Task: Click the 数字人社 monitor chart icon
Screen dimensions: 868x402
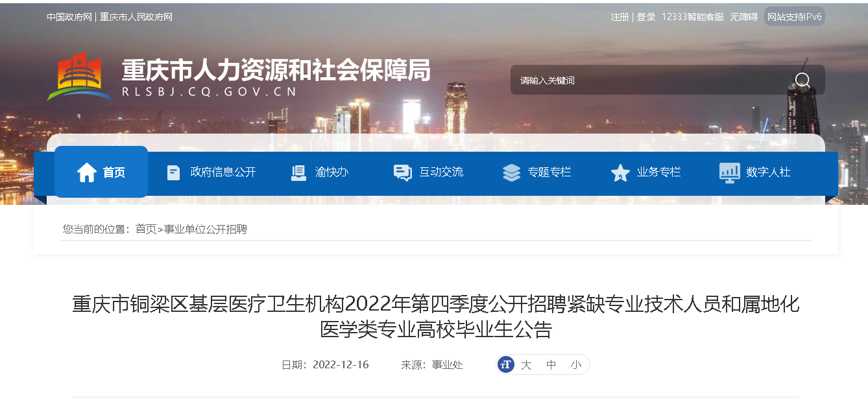Action: pyautogui.click(x=729, y=172)
